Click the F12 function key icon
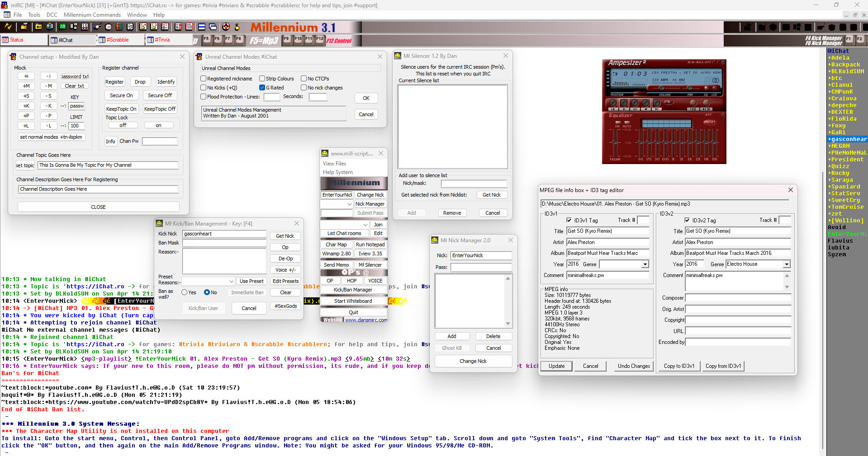The image size is (868, 456). 320,39
